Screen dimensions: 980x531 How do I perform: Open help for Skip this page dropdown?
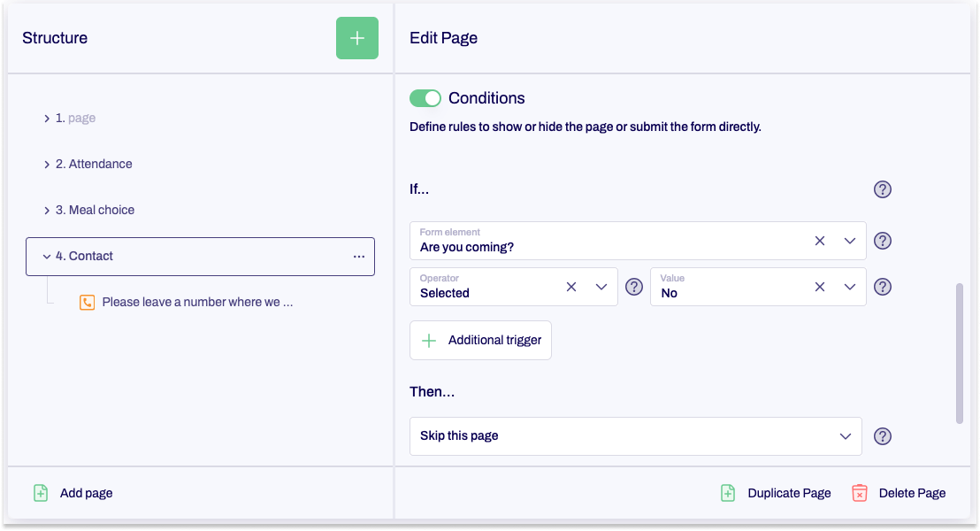882,436
